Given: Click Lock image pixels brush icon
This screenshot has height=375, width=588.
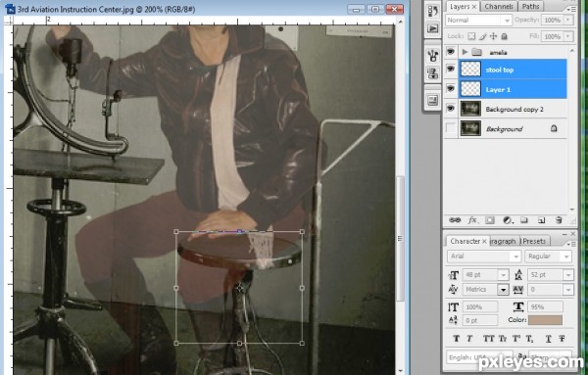Looking at the screenshot, I should click(482, 36).
